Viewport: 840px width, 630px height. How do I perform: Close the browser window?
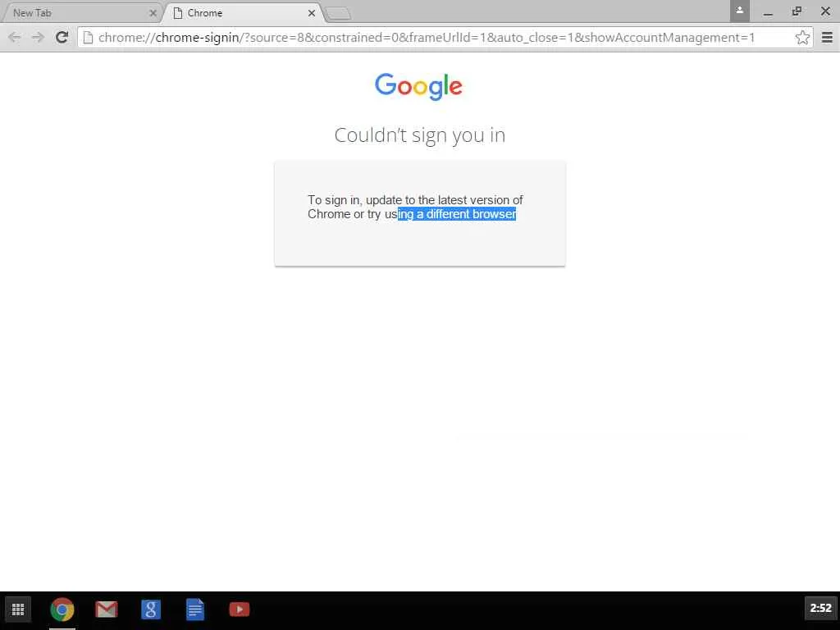point(825,11)
